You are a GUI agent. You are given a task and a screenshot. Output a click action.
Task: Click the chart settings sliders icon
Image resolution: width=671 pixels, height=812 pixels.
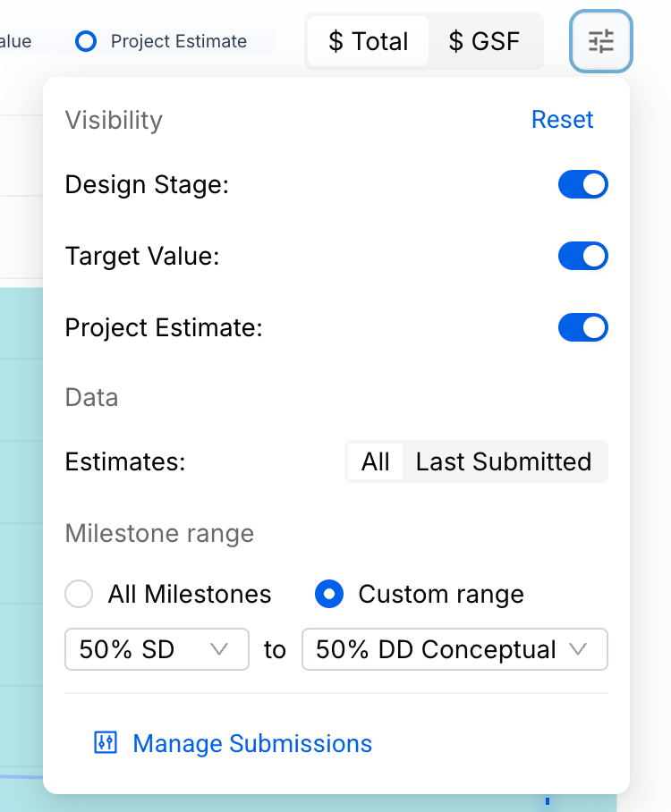[x=600, y=41]
